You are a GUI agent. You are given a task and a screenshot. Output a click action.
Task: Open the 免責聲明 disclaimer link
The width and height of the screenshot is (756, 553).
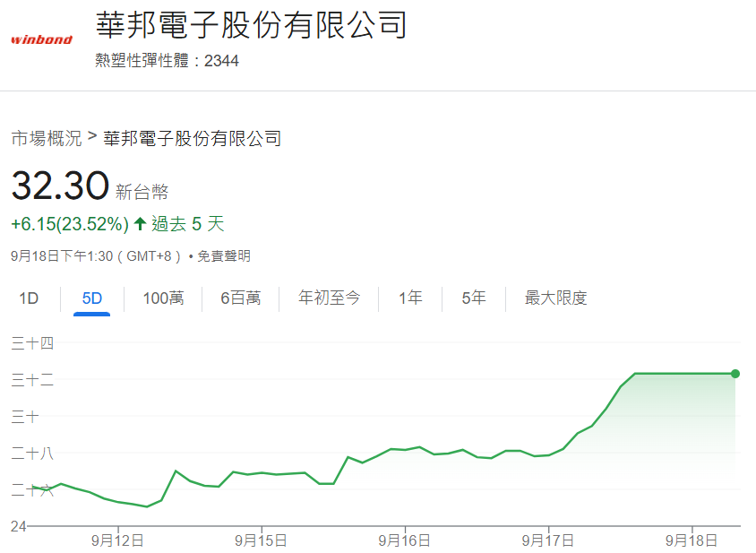[224, 255]
